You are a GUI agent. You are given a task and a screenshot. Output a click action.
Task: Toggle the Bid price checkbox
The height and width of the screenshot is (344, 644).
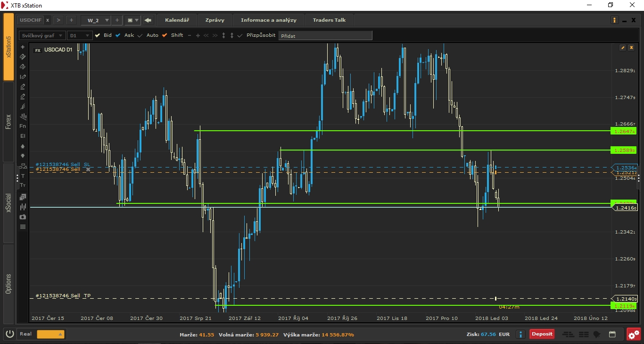coord(98,35)
